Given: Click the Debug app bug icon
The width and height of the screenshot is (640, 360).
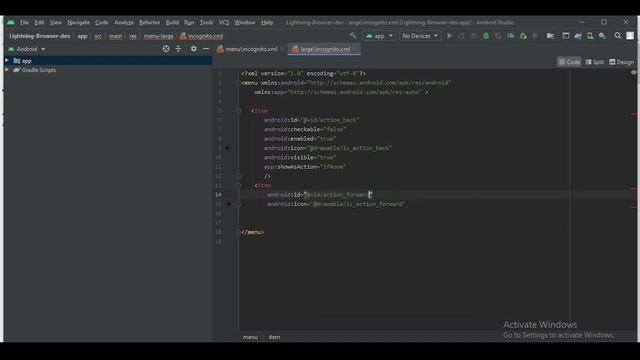Looking at the screenshot, I should pos(486,36).
